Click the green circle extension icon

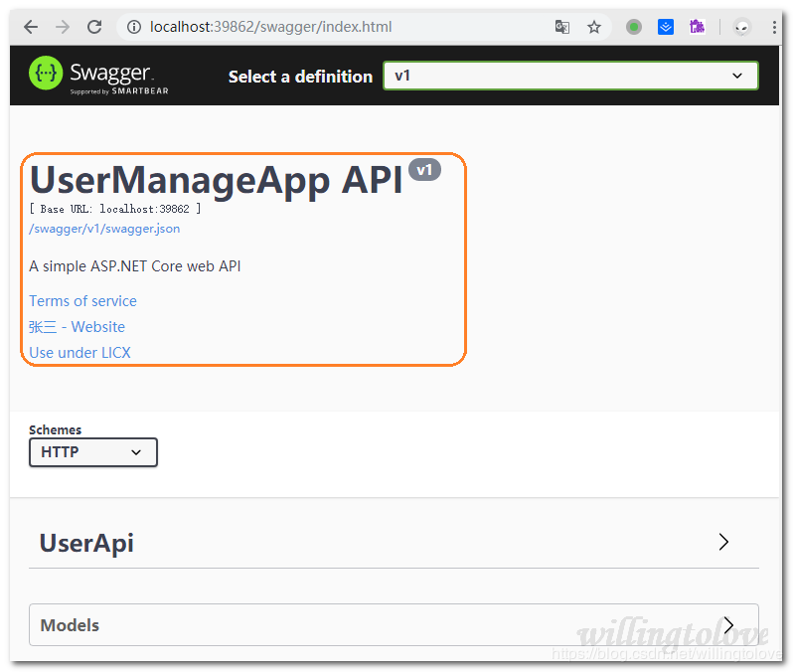pos(634,27)
